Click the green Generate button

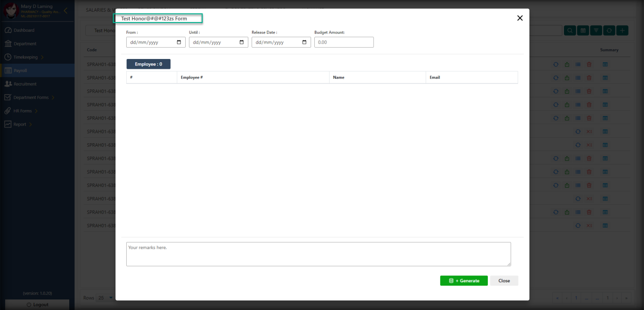(463, 280)
